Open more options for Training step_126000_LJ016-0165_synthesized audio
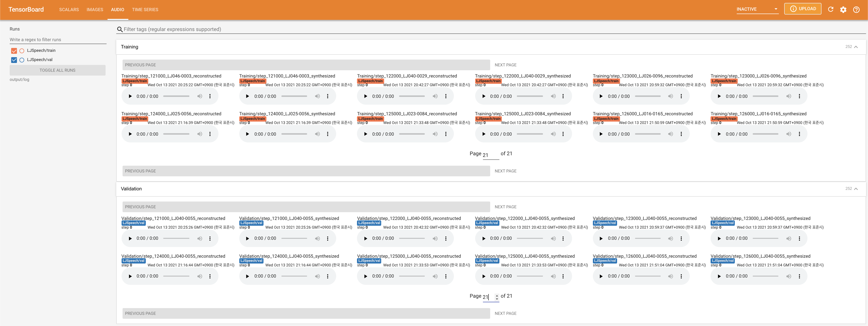868x326 pixels. (799, 134)
